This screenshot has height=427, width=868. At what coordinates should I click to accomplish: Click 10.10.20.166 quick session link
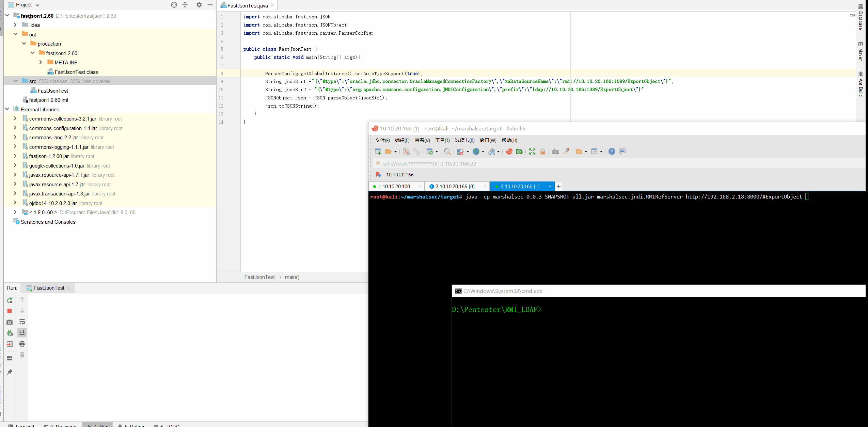pos(400,175)
